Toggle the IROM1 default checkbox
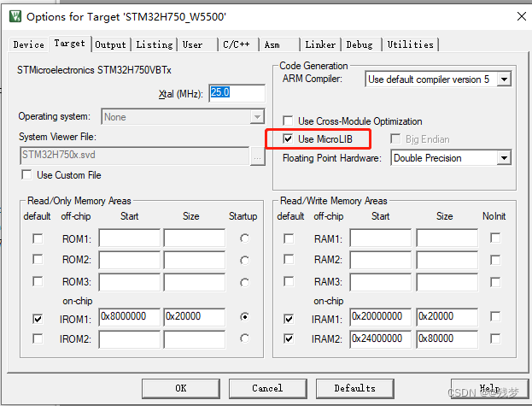Screen dimensions: 532x406 click(x=38, y=319)
